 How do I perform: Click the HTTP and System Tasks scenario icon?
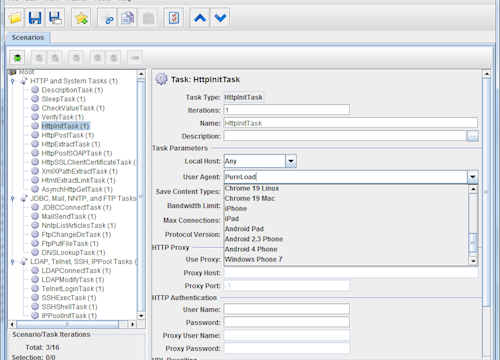coord(24,81)
